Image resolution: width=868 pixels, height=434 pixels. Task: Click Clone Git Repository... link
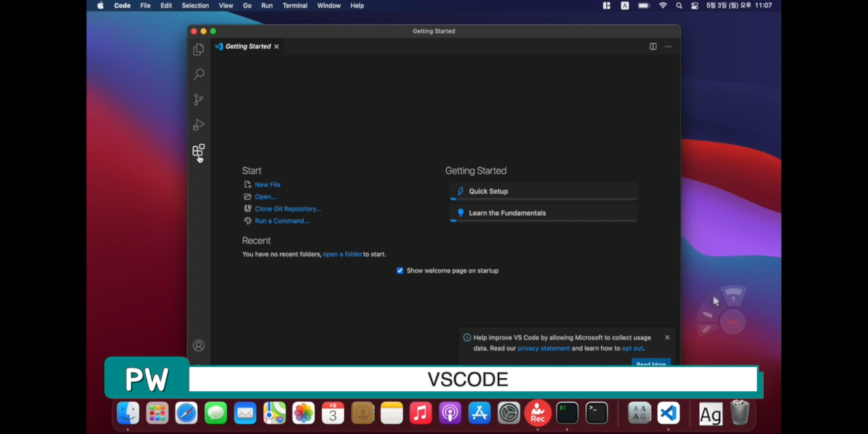[288, 209]
